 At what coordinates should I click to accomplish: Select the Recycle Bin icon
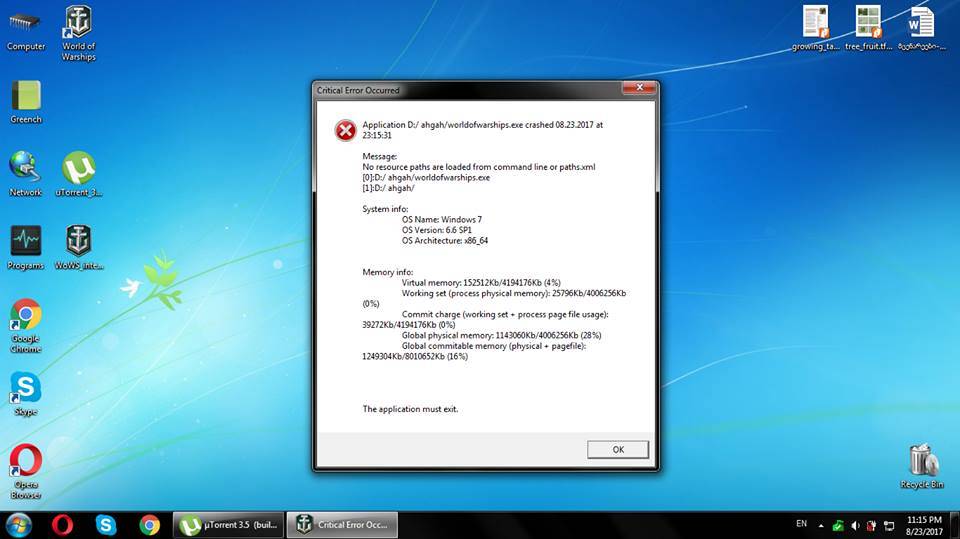(922, 467)
